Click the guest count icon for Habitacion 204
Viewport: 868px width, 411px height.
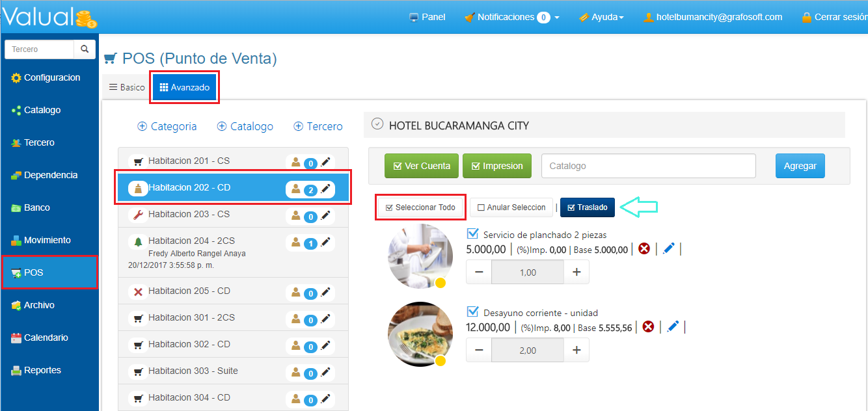coord(296,243)
